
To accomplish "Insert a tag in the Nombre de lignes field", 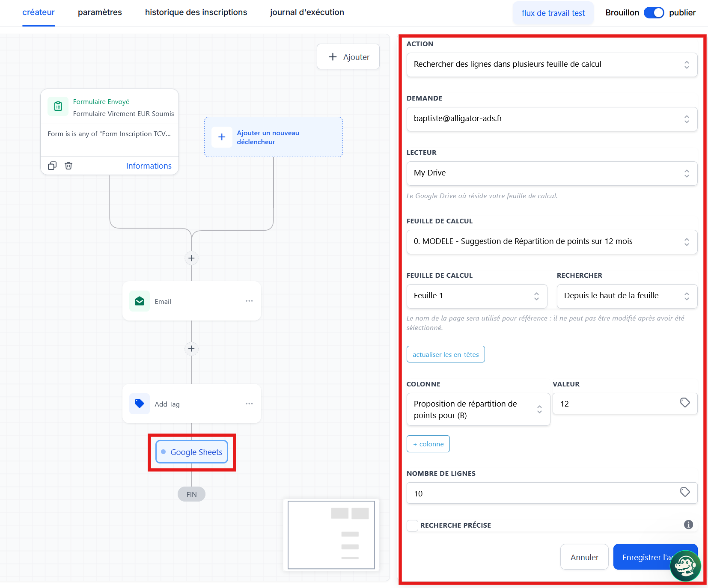I will click(685, 492).
